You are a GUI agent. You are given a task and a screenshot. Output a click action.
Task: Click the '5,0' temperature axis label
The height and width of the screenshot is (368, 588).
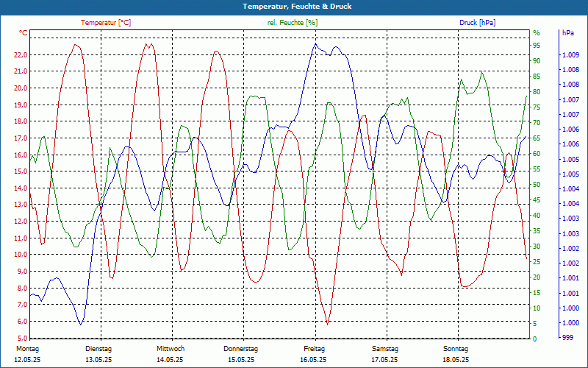point(22,338)
